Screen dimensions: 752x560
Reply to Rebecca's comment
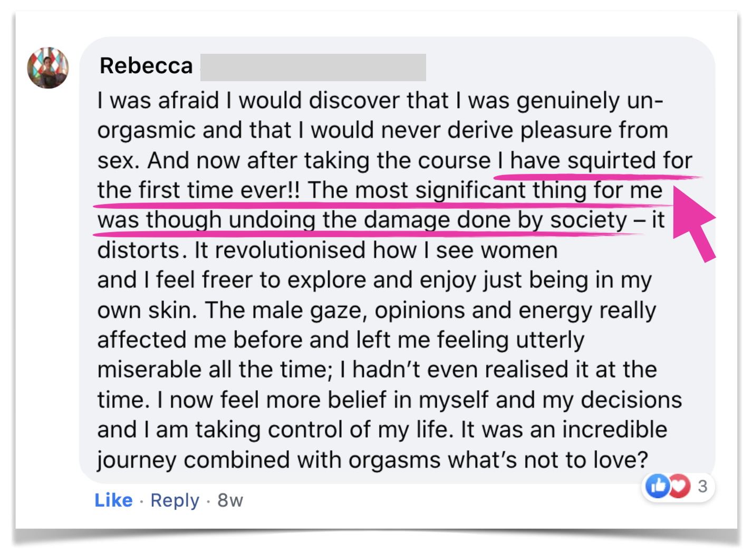pyautogui.click(x=175, y=500)
